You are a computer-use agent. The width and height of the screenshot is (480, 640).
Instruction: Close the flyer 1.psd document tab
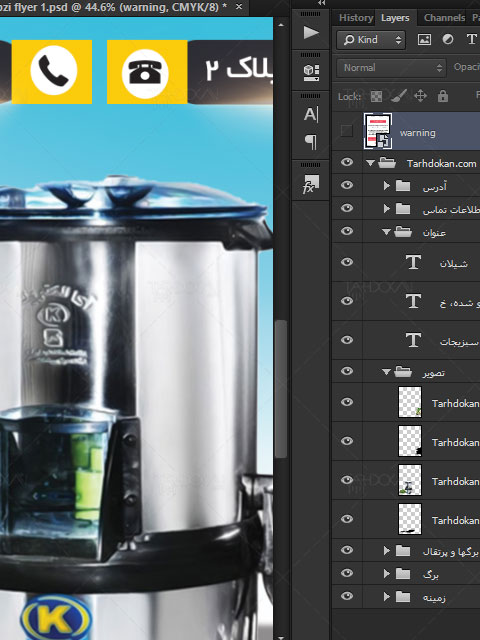239,7
